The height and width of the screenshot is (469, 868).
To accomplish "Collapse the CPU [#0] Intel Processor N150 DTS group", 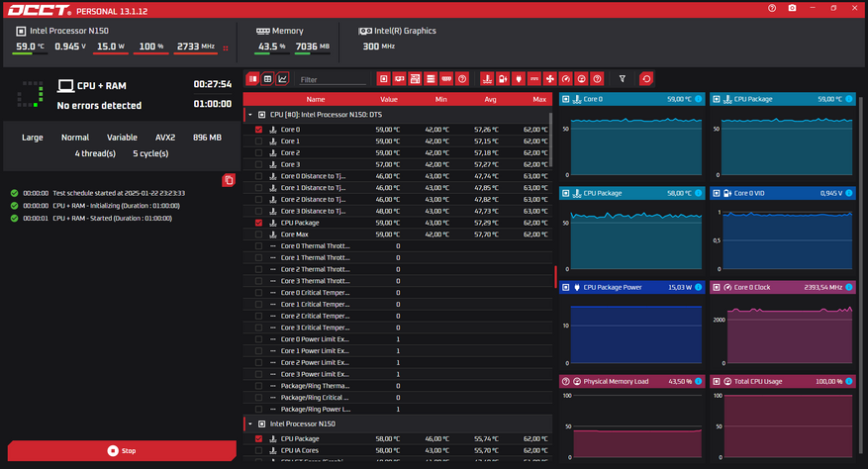I will tap(249, 115).
